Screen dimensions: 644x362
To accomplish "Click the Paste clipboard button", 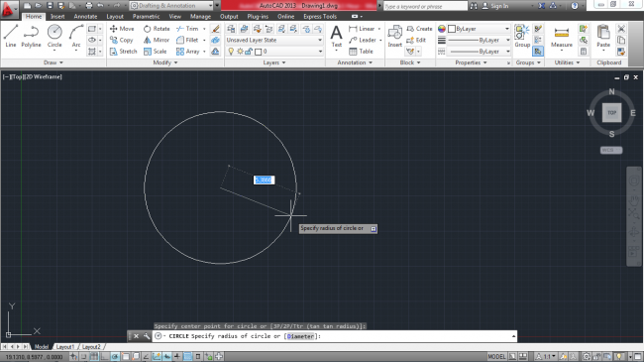I will point(603,36).
